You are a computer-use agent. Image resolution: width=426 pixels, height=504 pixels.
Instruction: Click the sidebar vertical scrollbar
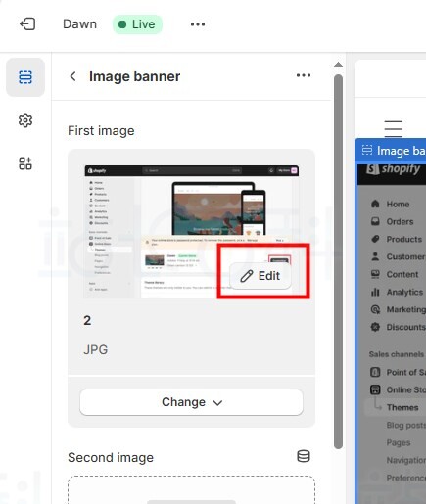pyautogui.click(x=338, y=261)
